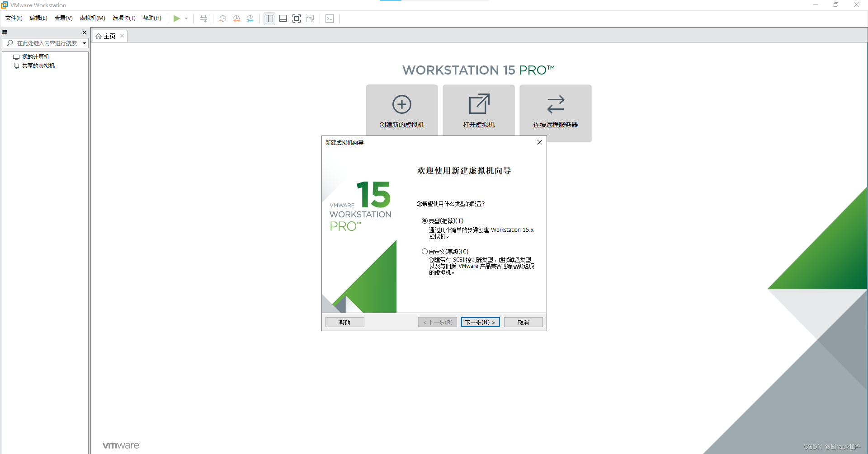
Task: Select the 自定义(高级) radio option
Action: coord(425,252)
